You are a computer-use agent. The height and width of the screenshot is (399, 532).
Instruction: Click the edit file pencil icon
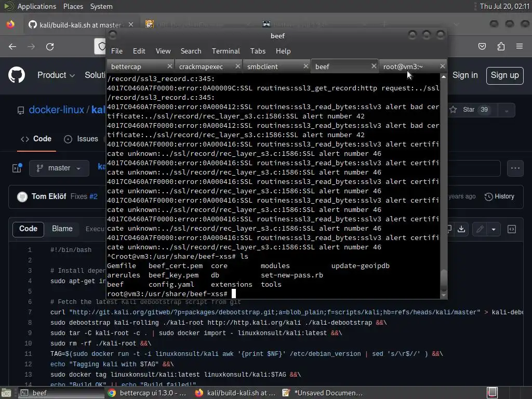click(x=480, y=229)
